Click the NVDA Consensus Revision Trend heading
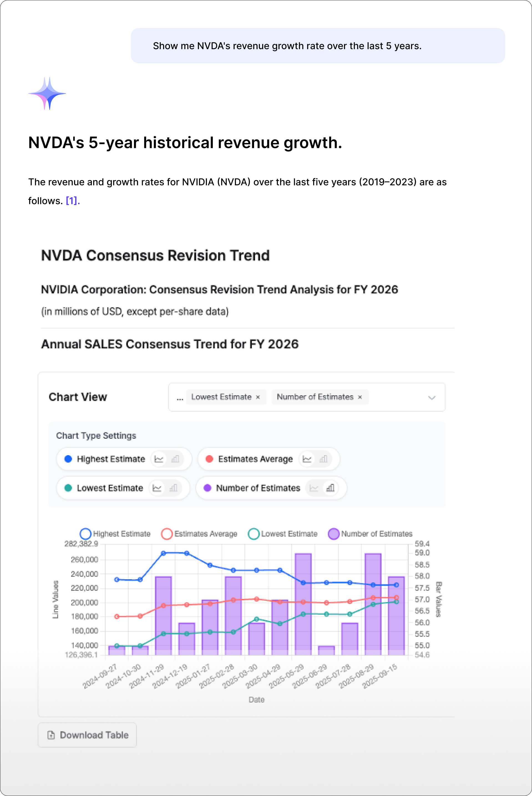The width and height of the screenshot is (532, 796). tap(155, 255)
